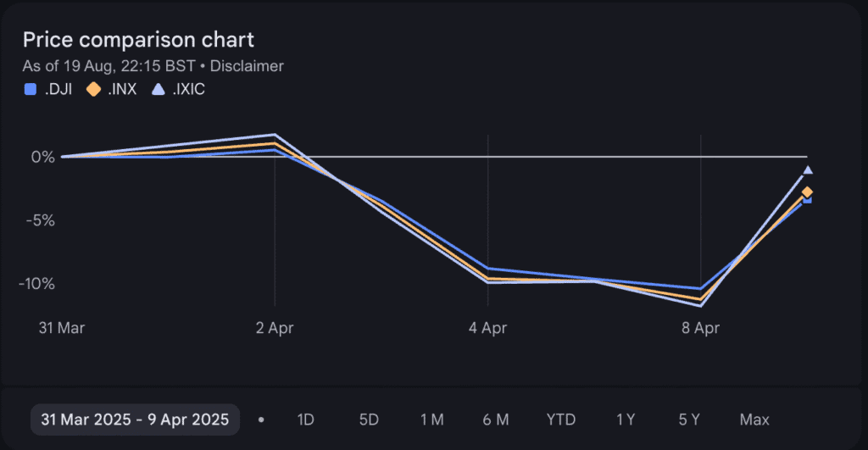868x450 pixels.
Task: Click the .DJI square endpoint marker on chart
Action: tap(808, 199)
